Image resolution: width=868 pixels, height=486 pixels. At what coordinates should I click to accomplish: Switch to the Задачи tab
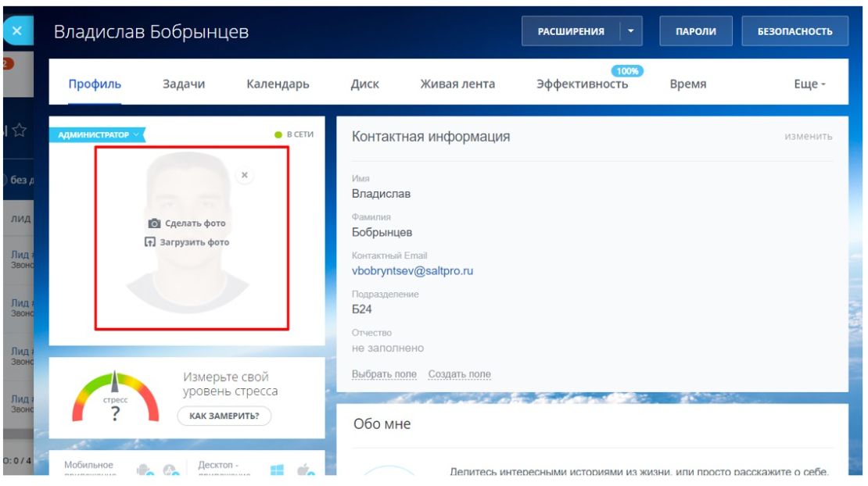(x=184, y=84)
